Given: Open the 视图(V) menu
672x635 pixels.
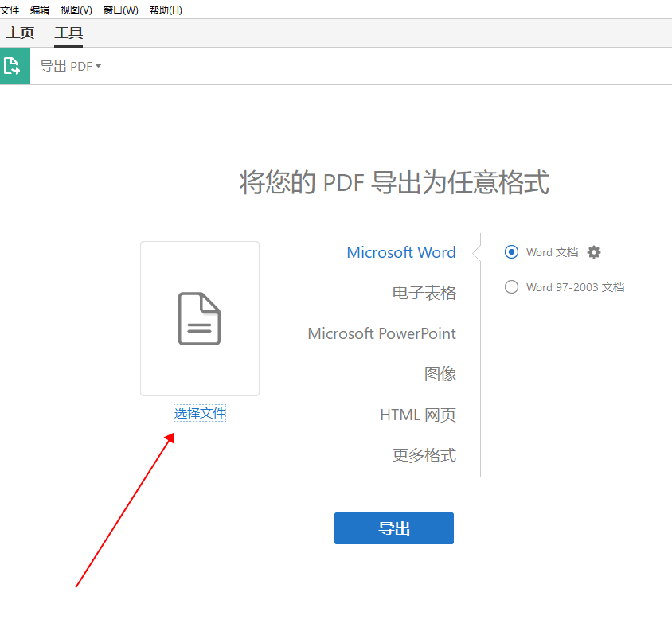Looking at the screenshot, I should (76, 10).
